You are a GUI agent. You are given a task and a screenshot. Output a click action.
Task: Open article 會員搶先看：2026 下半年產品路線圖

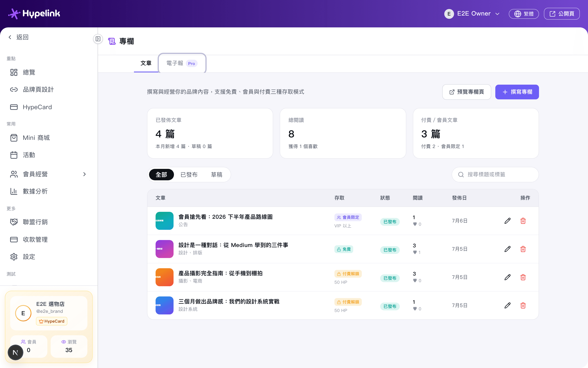pos(225,217)
